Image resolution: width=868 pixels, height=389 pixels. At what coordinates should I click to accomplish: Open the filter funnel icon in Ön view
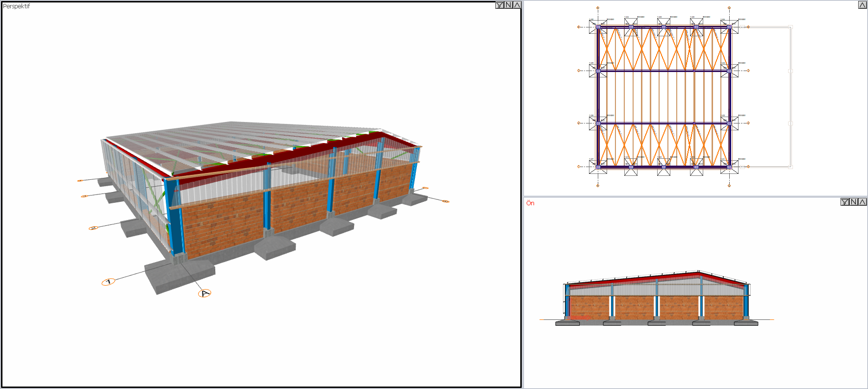pyautogui.click(x=845, y=202)
